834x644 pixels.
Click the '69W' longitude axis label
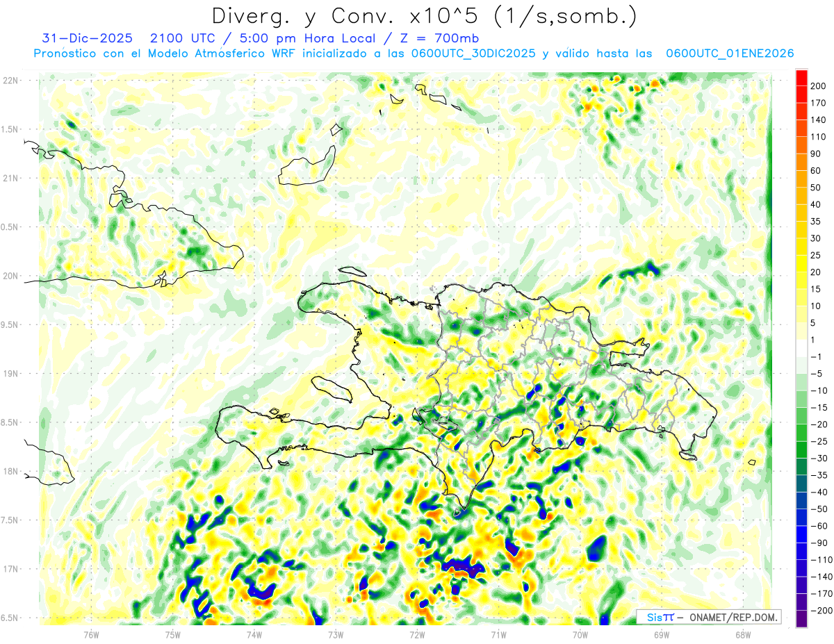pos(661,634)
